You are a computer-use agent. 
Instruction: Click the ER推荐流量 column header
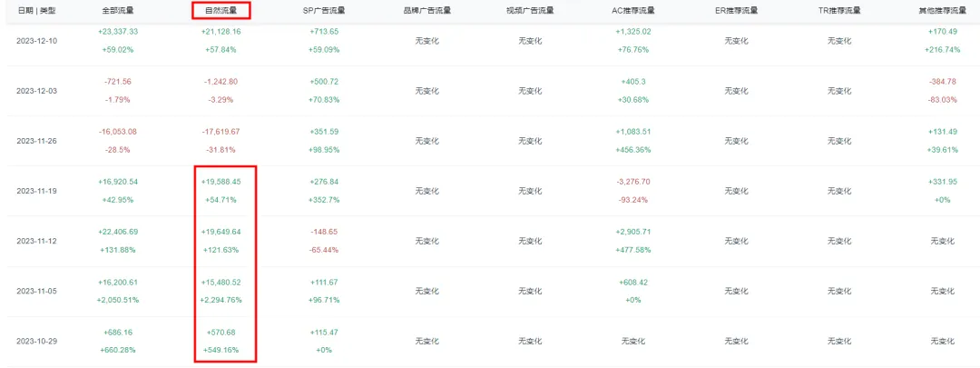736,11
